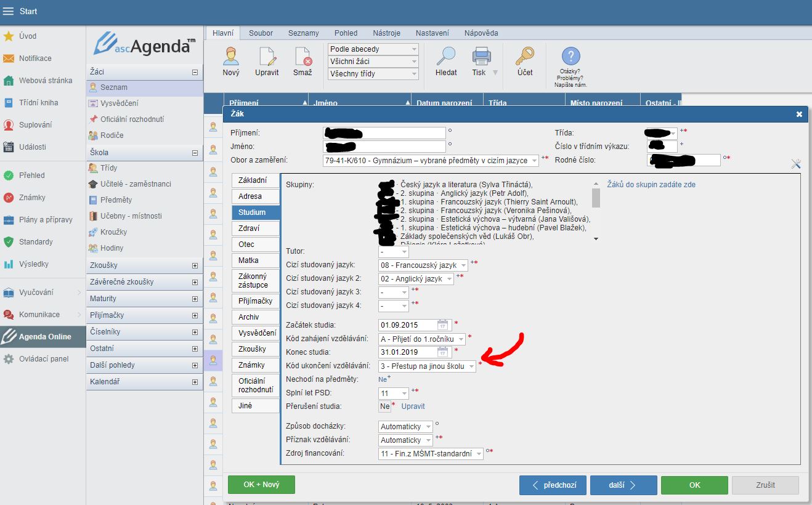Open the Podle abecedy sorting dropdown

(x=414, y=49)
